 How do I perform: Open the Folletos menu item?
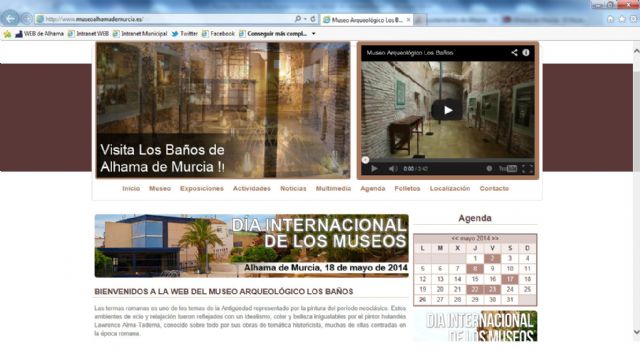(x=407, y=189)
